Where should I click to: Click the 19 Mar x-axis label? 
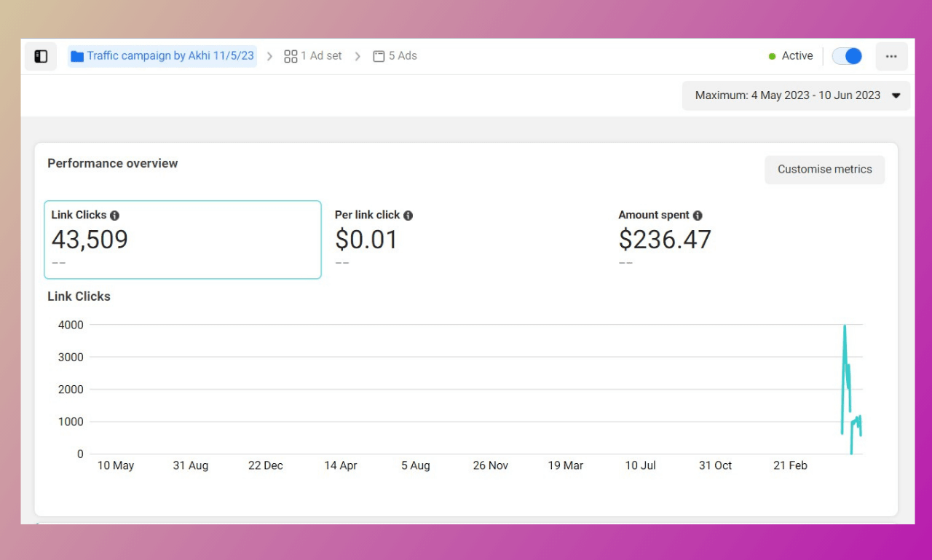566,465
